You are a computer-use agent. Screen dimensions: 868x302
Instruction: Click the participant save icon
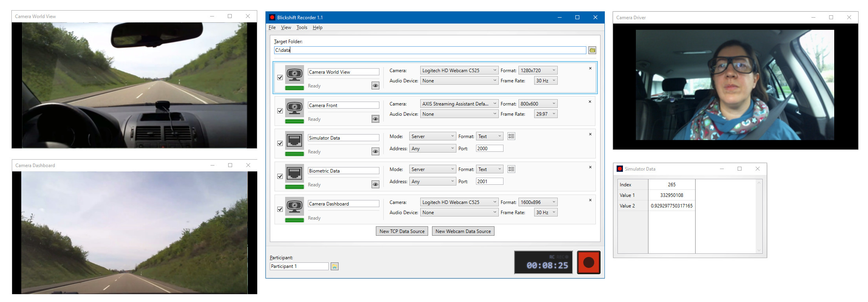click(x=335, y=267)
